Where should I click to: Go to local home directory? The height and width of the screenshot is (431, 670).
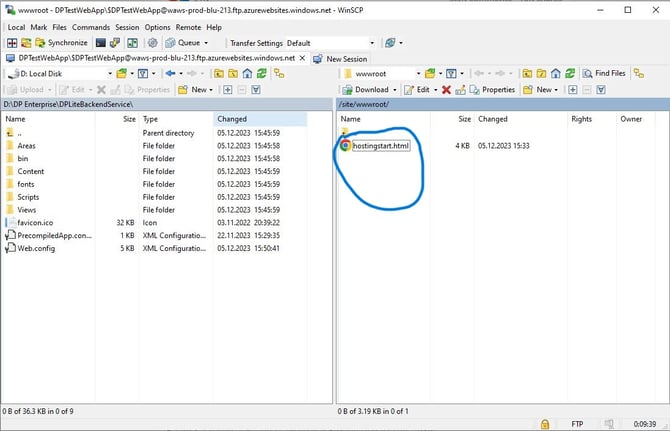[247, 73]
